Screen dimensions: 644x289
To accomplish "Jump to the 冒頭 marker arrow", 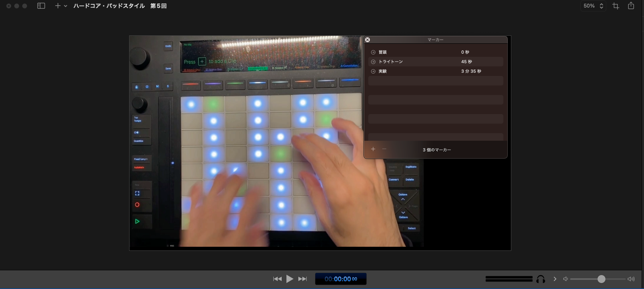I will tap(373, 52).
